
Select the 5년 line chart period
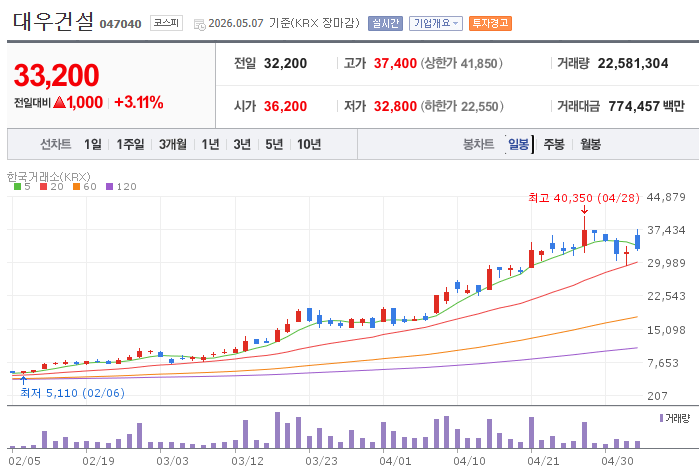click(274, 144)
